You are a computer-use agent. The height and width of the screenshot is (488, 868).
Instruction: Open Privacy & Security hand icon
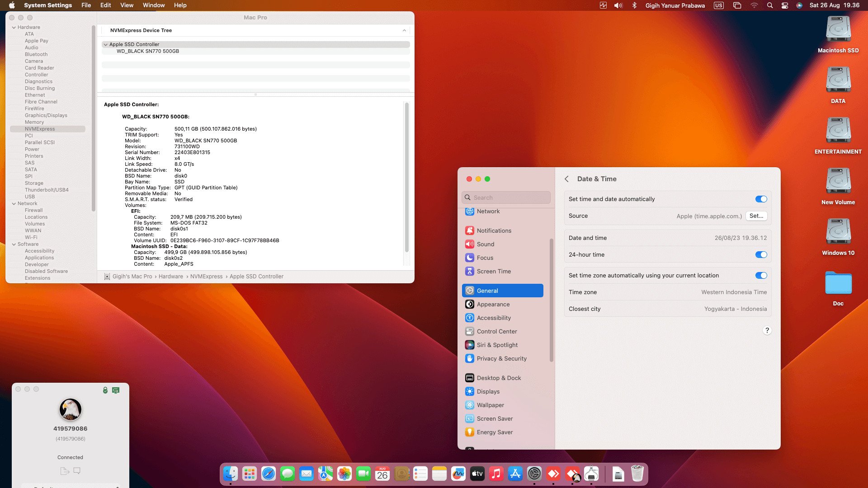tap(470, 358)
